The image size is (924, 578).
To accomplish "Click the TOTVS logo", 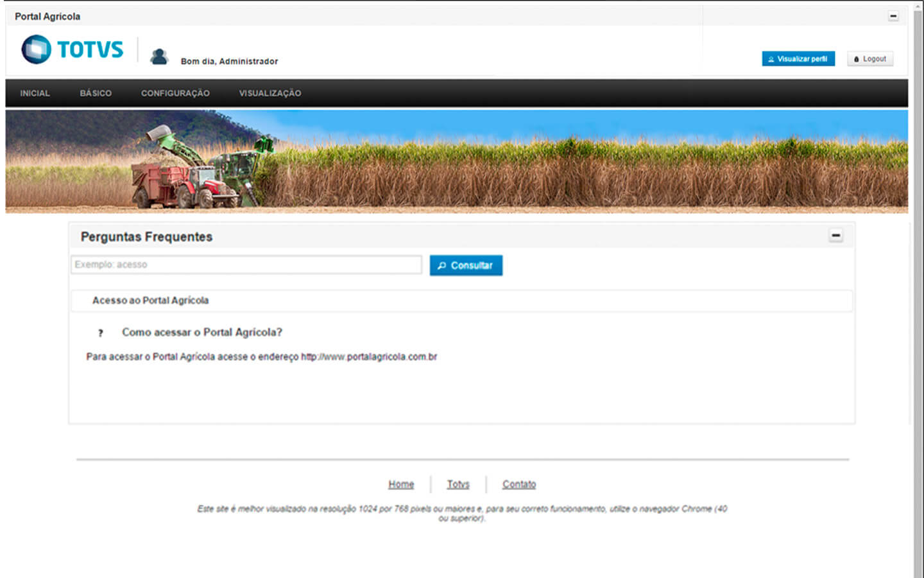I will 72,49.
